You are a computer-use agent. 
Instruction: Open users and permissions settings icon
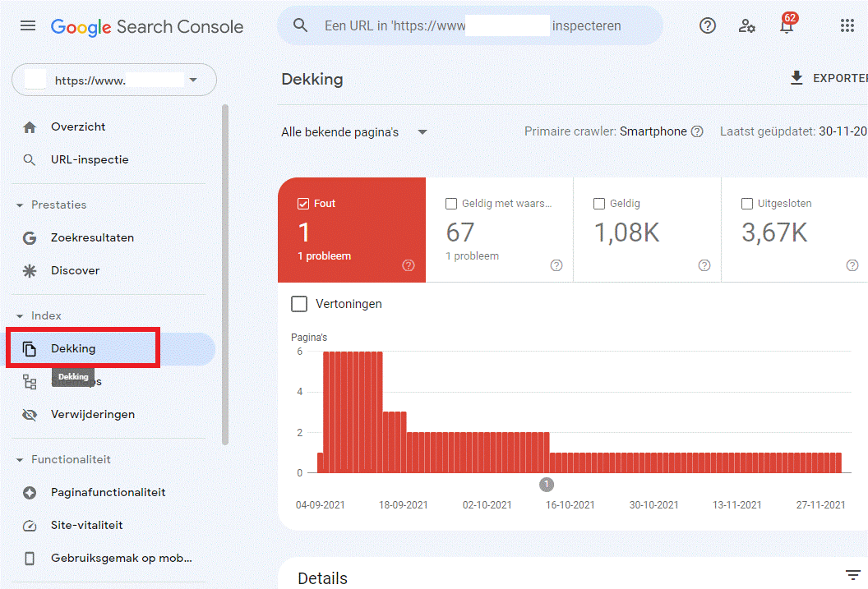(x=746, y=25)
